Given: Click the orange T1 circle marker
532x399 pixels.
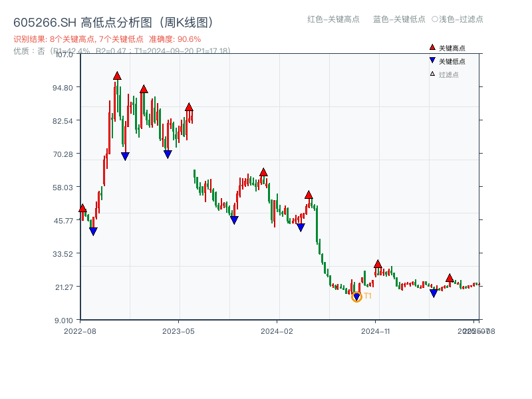Looking at the screenshot, I should 356,296.
